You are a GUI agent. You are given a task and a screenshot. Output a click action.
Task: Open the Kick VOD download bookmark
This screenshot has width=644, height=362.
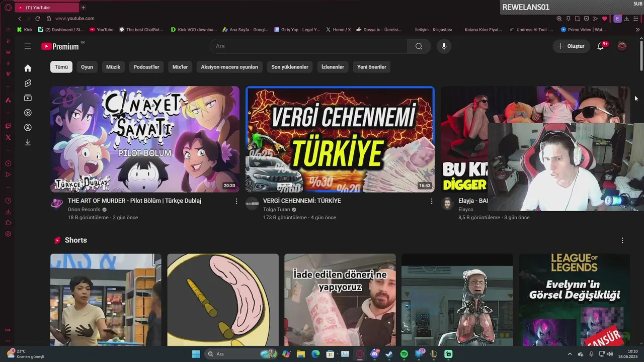click(x=194, y=30)
